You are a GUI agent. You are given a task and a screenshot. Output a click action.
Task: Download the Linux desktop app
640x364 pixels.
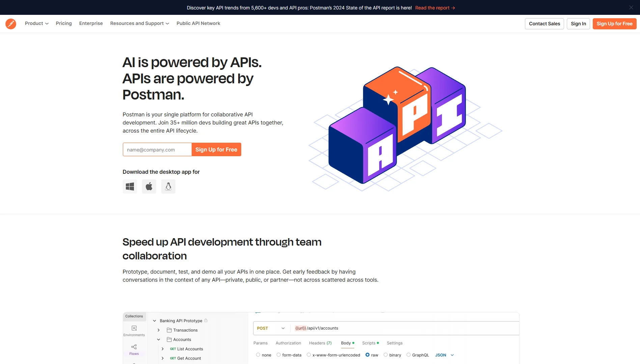pos(168,187)
